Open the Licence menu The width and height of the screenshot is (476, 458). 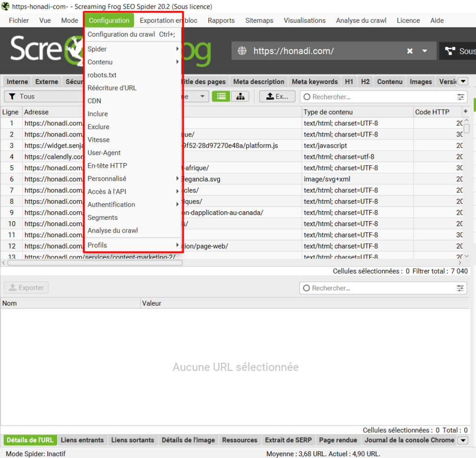408,20
